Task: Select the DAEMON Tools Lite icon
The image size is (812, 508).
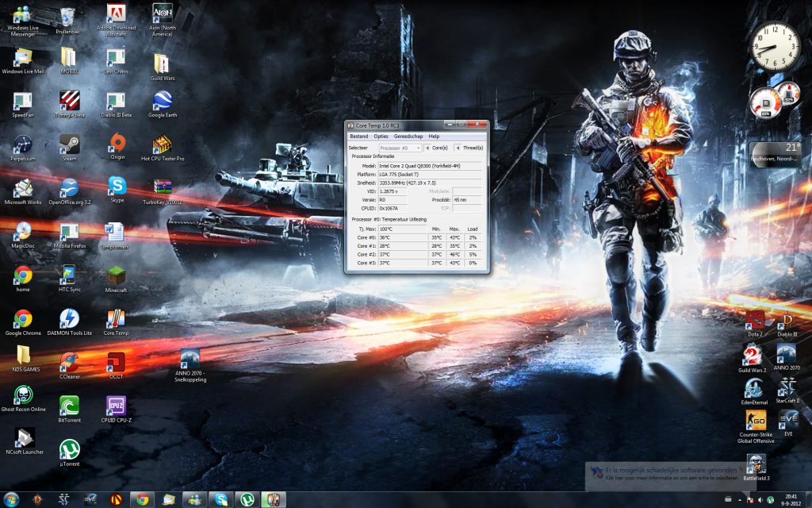Action: [x=70, y=322]
